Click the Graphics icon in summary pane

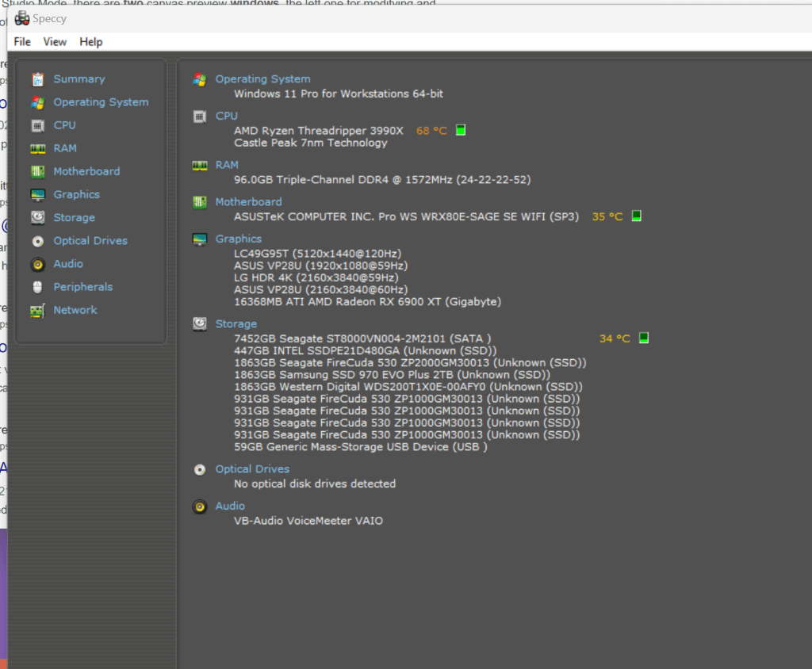tap(200, 239)
